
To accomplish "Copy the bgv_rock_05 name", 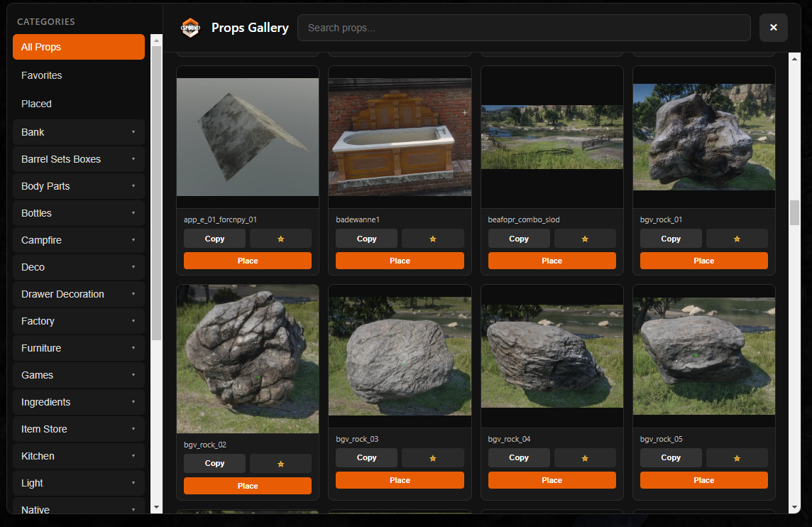I will [x=671, y=457].
